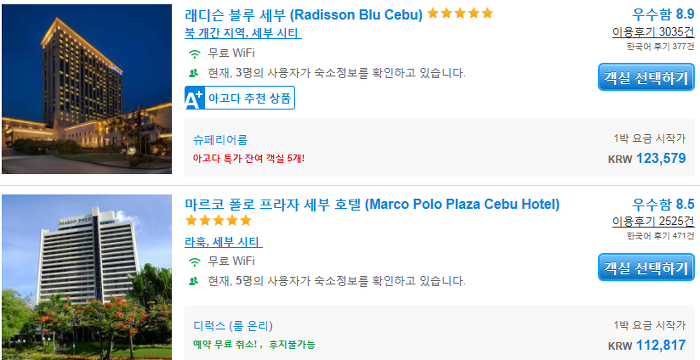
Task: Select room button for Marco Polo Plaza
Action: (x=646, y=268)
